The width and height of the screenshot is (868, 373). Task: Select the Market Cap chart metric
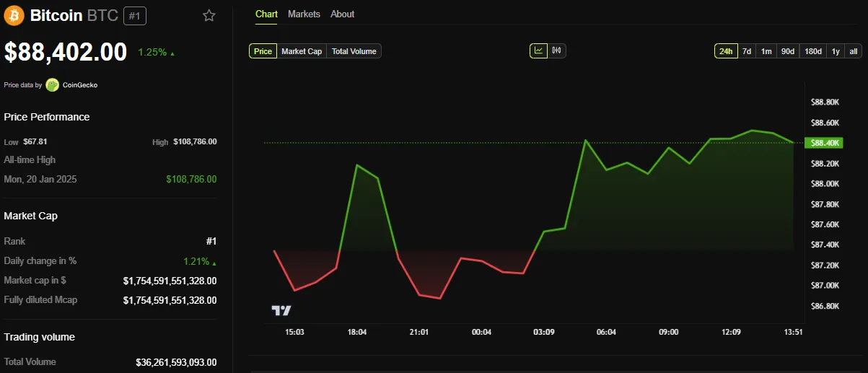302,51
